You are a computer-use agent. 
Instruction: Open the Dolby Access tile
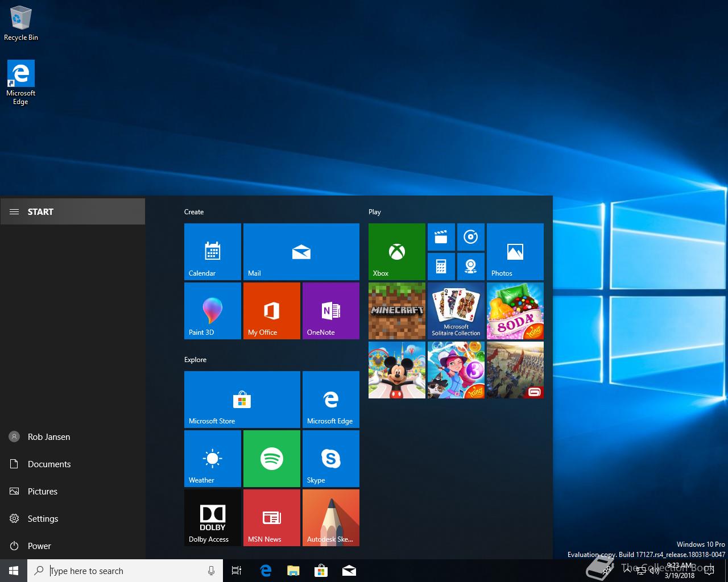pos(213,518)
